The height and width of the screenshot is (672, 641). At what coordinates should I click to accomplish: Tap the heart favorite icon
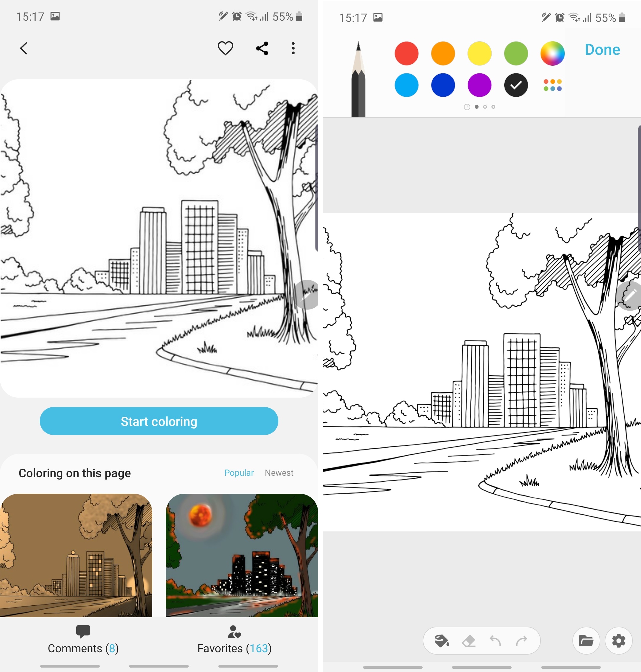(225, 48)
